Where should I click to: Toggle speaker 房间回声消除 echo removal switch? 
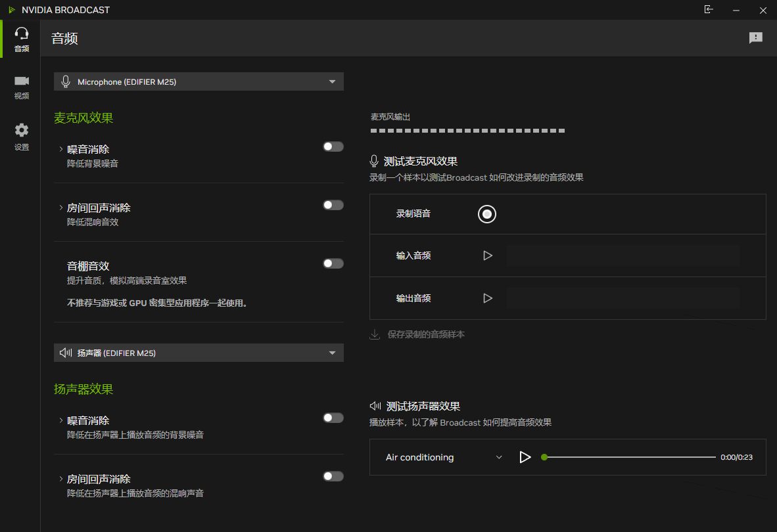333,476
